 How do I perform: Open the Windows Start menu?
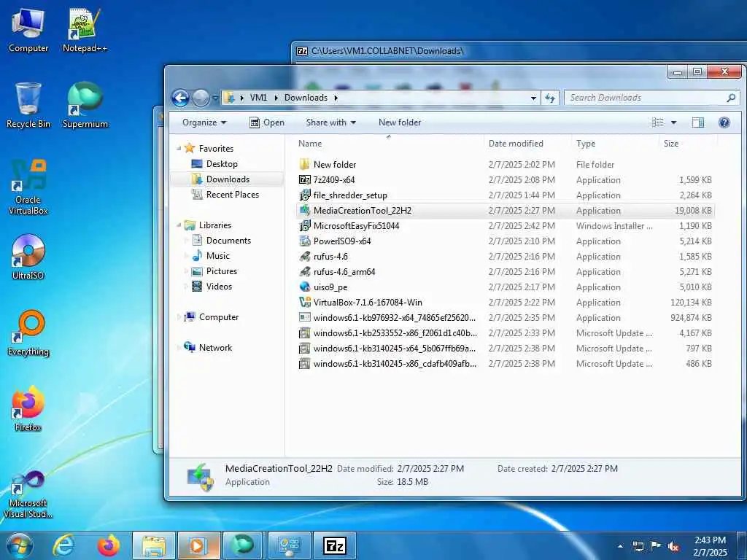(x=19, y=545)
